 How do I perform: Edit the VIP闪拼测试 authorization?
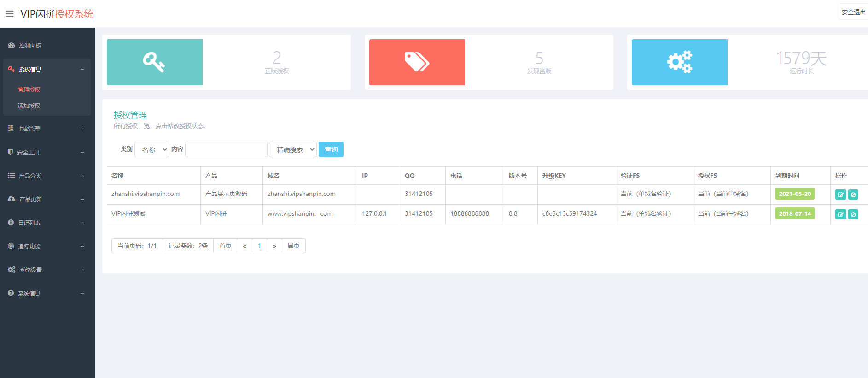click(841, 214)
